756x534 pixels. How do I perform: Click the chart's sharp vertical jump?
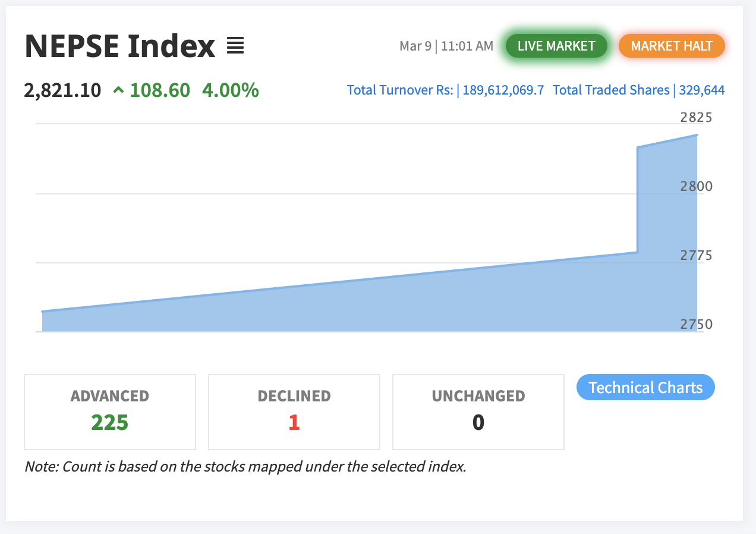tap(637, 199)
